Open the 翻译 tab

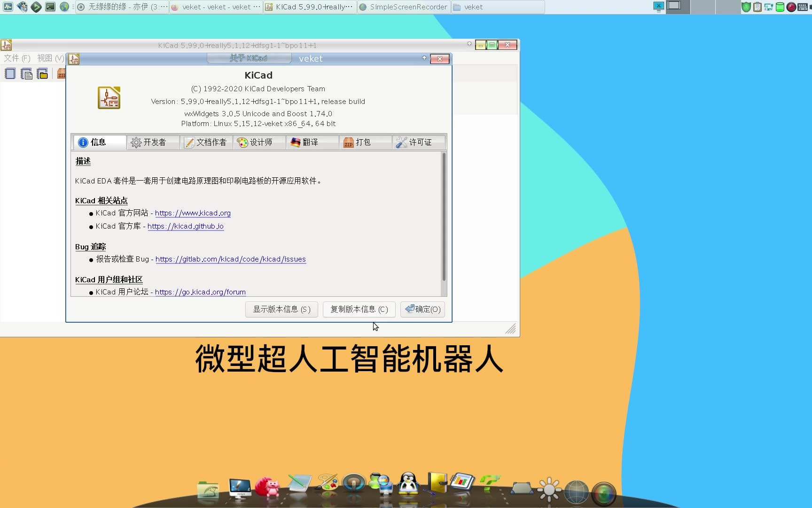pyautogui.click(x=312, y=143)
